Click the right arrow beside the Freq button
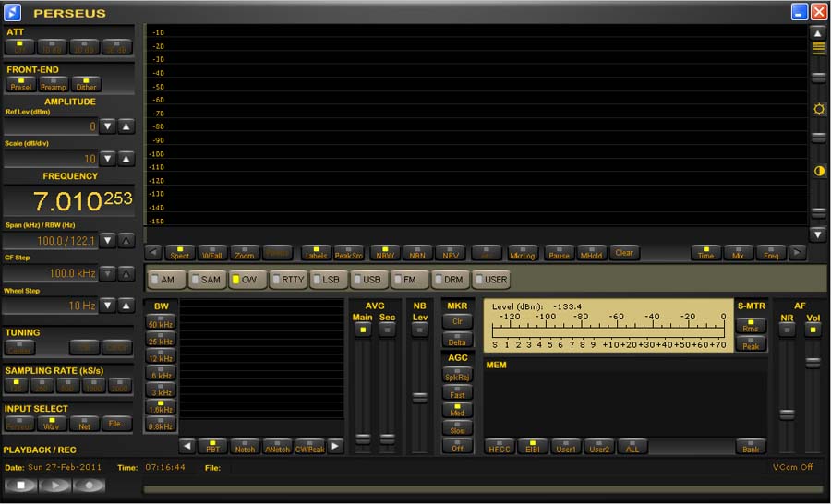831x504 pixels. pyautogui.click(x=797, y=253)
